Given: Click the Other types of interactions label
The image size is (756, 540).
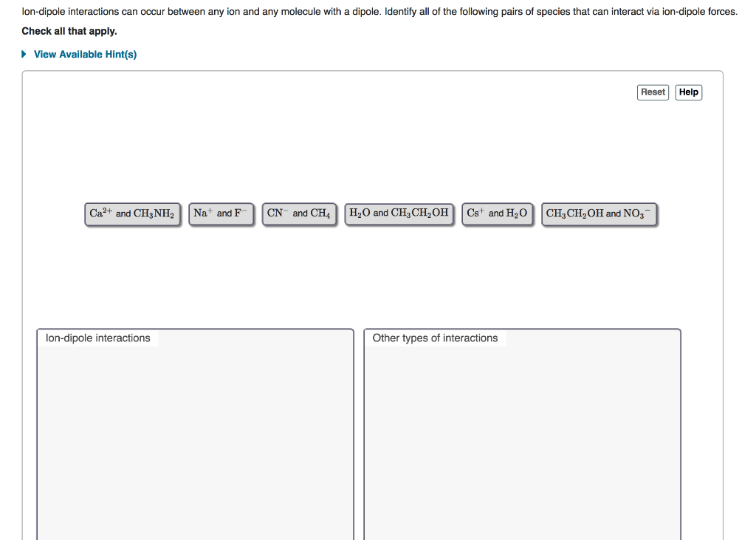Looking at the screenshot, I should click(434, 338).
